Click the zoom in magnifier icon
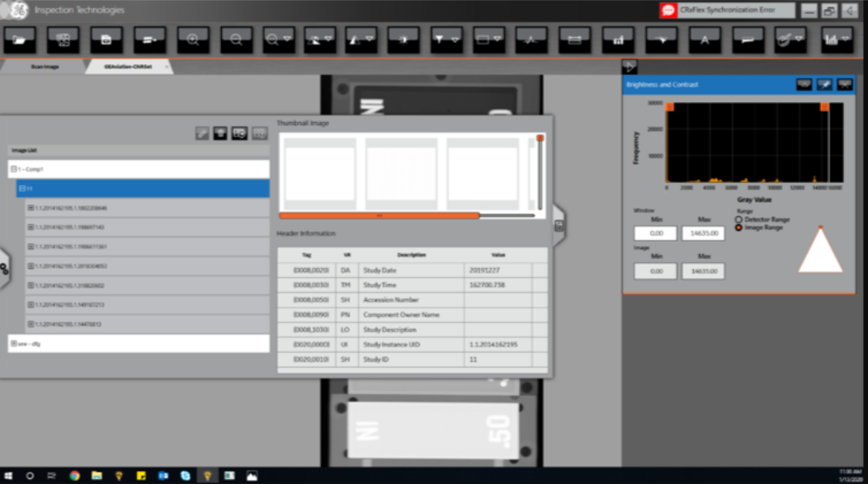 coord(193,39)
